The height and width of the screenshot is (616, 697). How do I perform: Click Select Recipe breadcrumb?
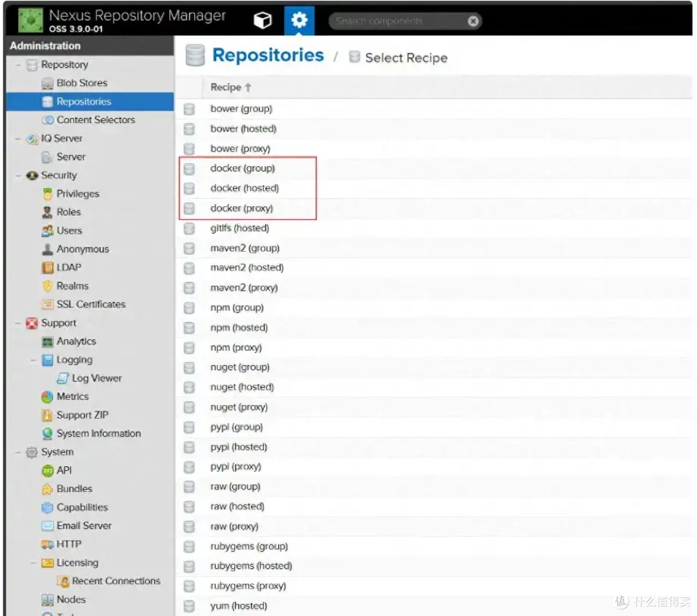pos(406,58)
